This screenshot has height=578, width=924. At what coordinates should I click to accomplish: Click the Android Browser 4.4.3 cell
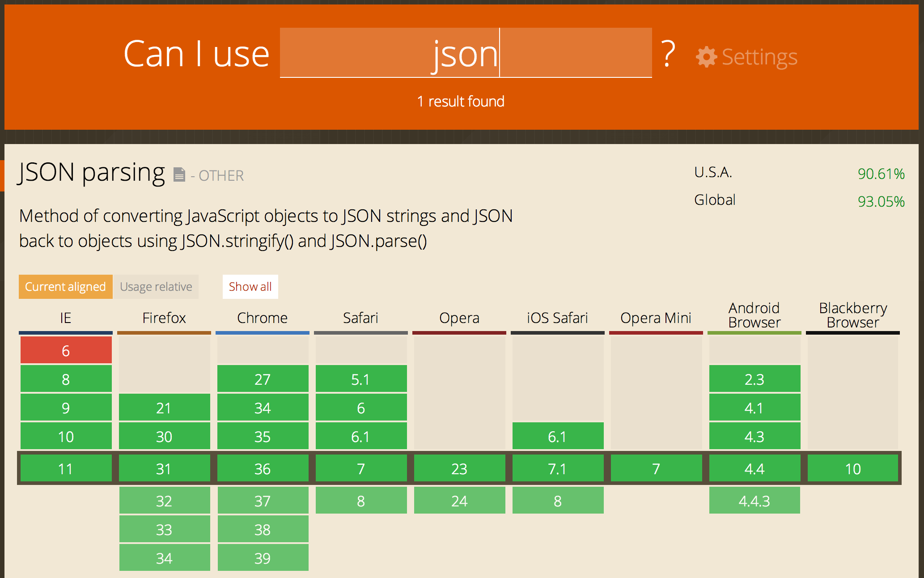coord(754,501)
